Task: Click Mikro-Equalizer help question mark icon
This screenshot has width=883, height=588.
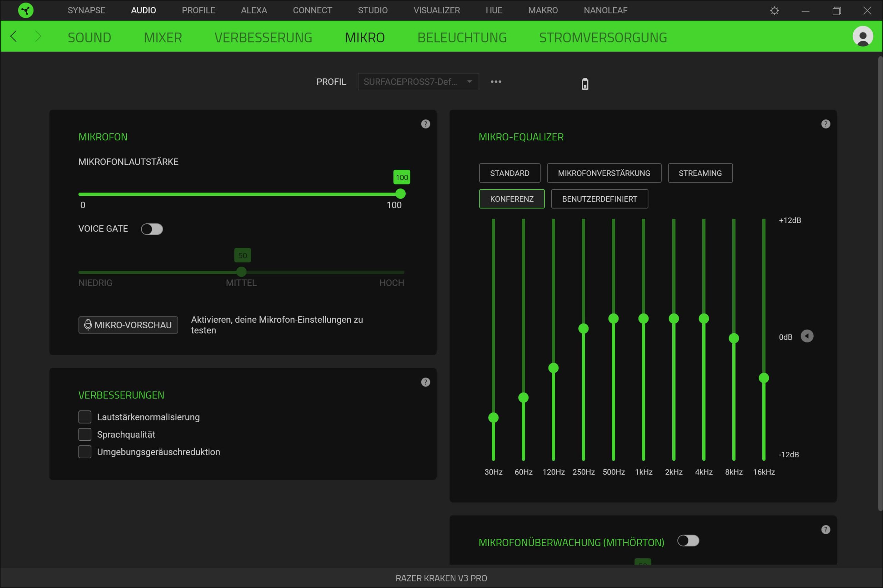Action: (x=825, y=124)
